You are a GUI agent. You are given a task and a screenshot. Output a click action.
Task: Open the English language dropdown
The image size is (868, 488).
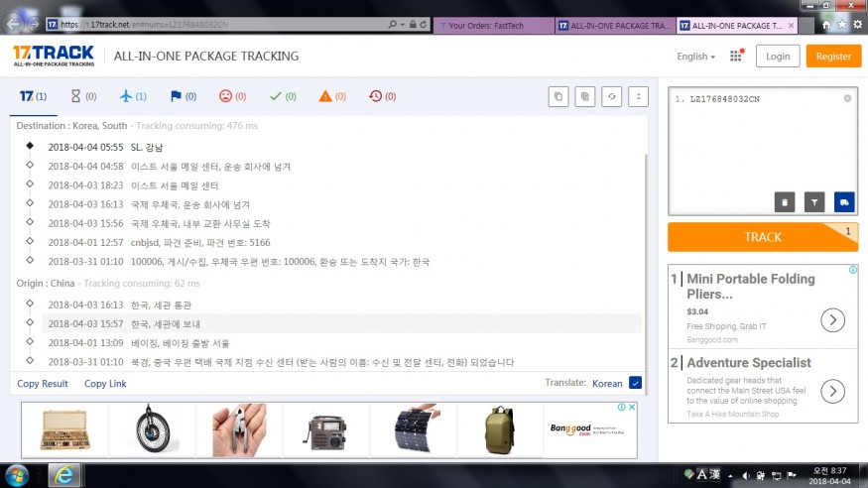click(x=695, y=57)
